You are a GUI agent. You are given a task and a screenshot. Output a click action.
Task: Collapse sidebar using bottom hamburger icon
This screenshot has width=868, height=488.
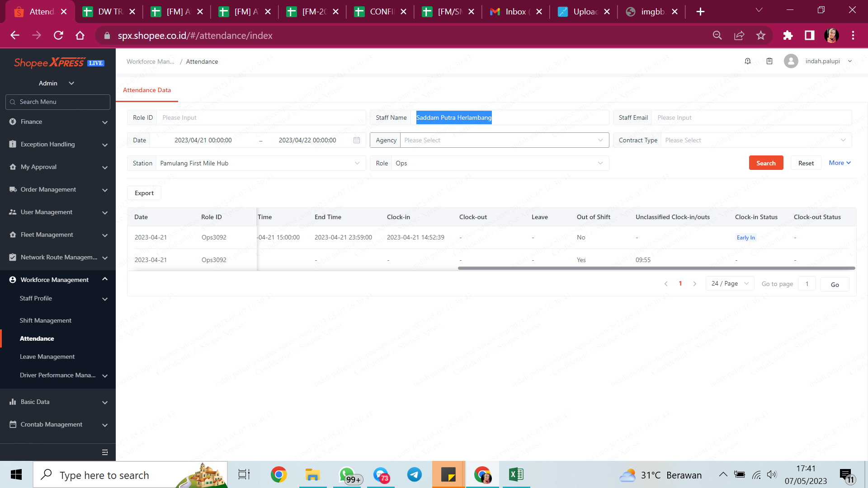pos(105,452)
